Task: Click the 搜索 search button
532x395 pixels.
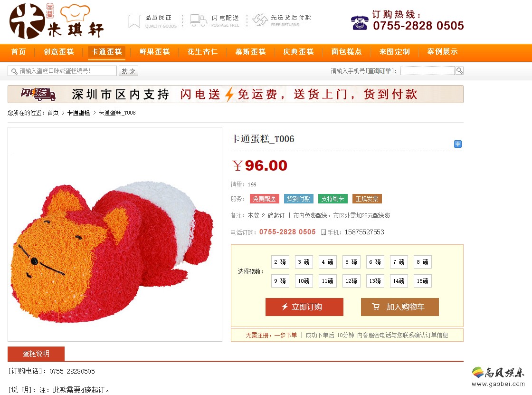Action: point(129,71)
